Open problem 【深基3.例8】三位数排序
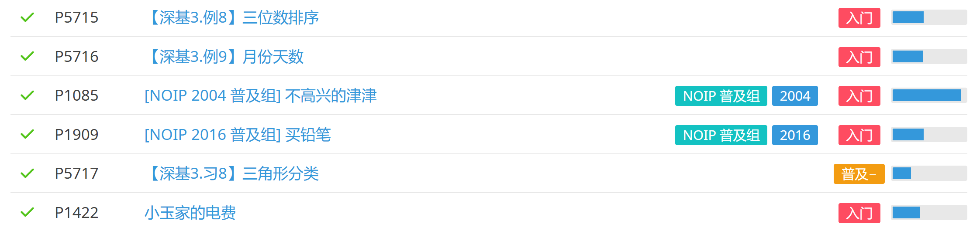 (232, 17)
